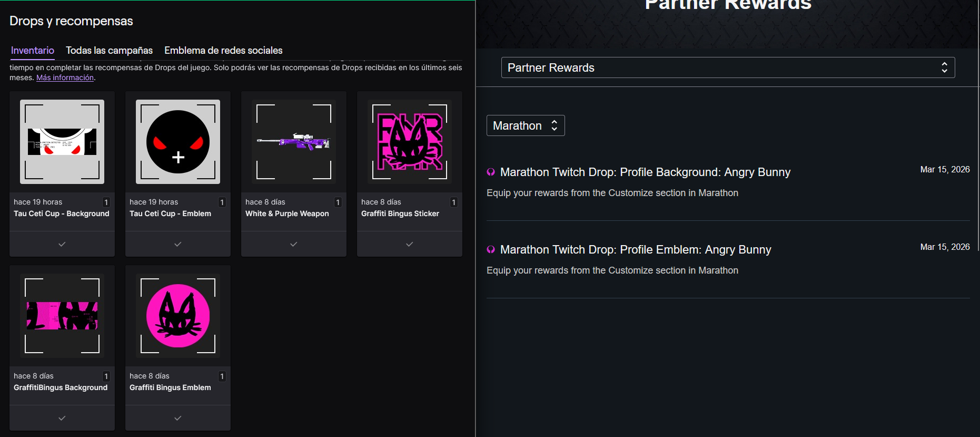
Task: Click checkmark under Tau Ceti Cup Background
Action: click(x=62, y=244)
